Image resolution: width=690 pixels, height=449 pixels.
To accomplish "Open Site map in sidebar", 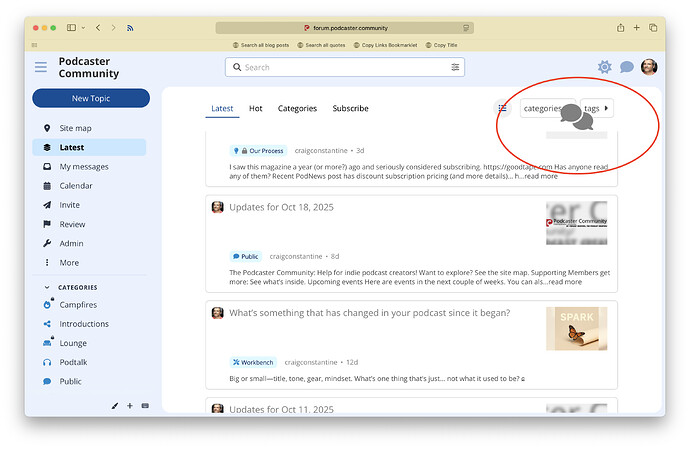I will coord(75,128).
